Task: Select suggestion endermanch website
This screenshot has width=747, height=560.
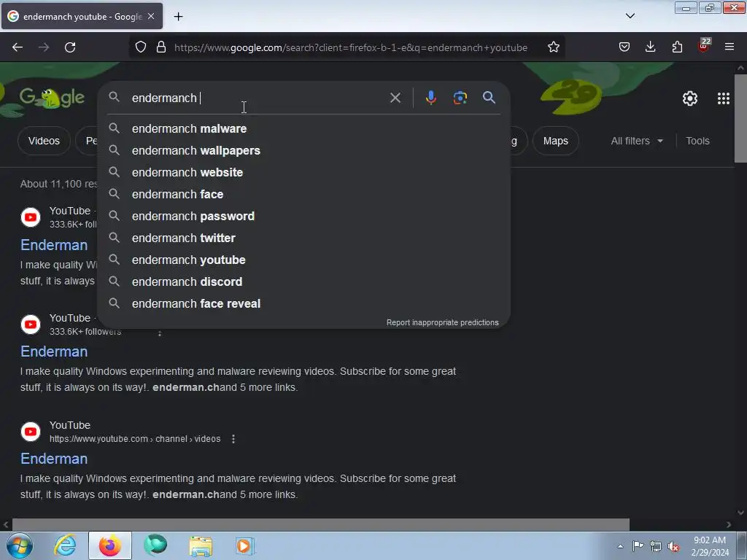Action: click(x=304, y=172)
